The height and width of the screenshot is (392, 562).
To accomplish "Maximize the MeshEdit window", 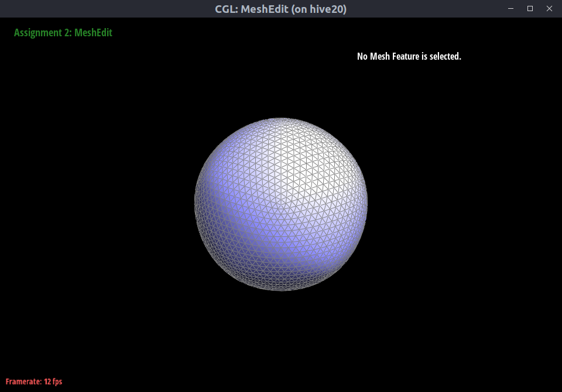I will [x=530, y=8].
